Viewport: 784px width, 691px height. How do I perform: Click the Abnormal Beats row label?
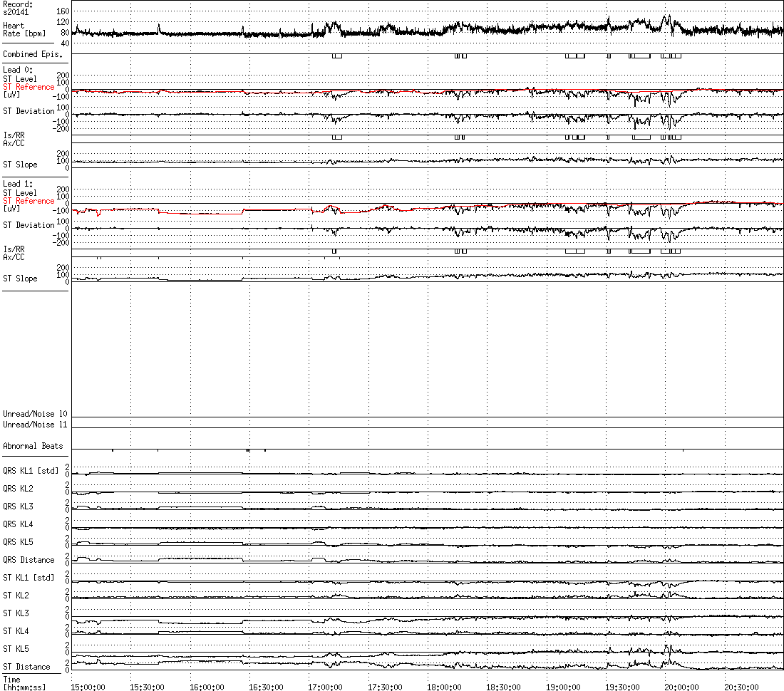33,446
